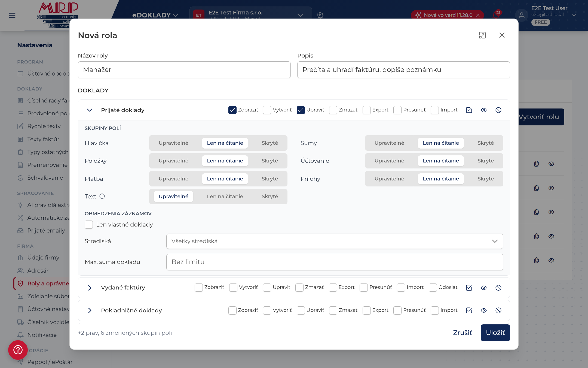Set Prílohy to Skryté
Viewport: 588px width, 368px height.
point(485,179)
